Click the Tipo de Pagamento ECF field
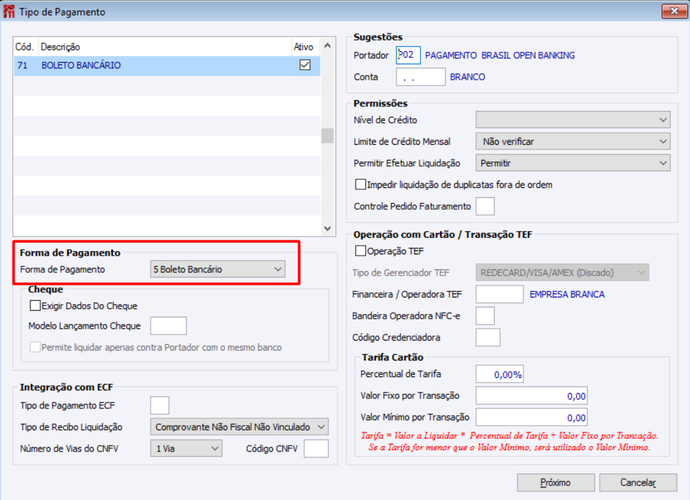 (x=160, y=405)
